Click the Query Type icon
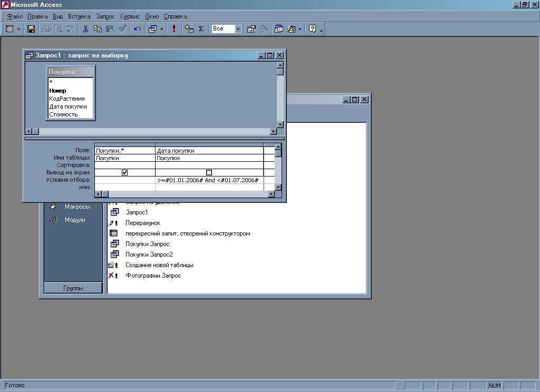Viewport: 540px width, 392px height. [152, 29]
